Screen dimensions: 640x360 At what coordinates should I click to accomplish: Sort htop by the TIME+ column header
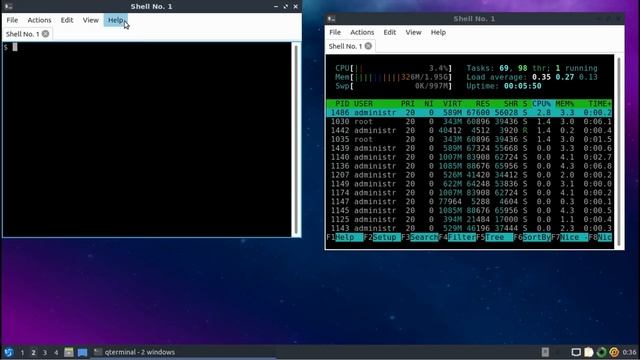pyautogui.click(x=600, y=104)
